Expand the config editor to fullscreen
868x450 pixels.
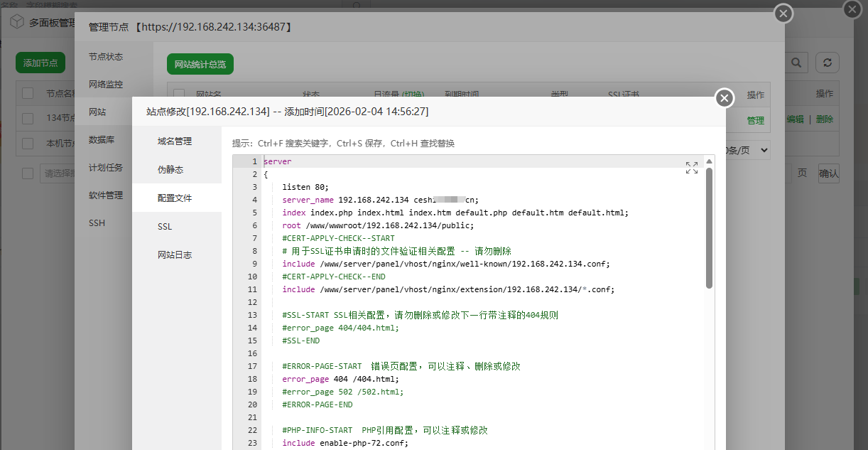(691, 168)
